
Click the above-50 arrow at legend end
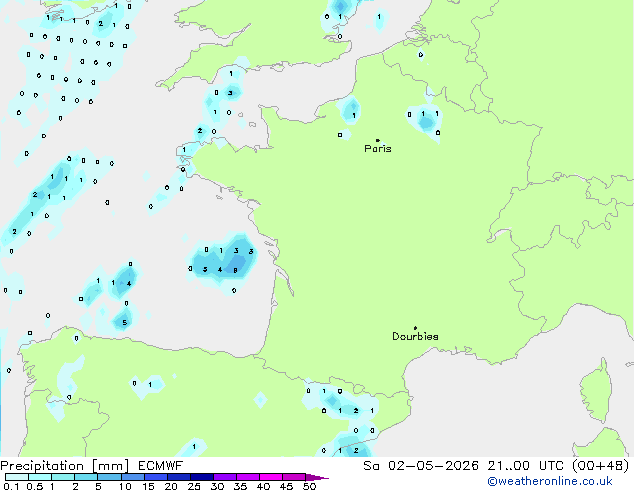coord(317,477)
